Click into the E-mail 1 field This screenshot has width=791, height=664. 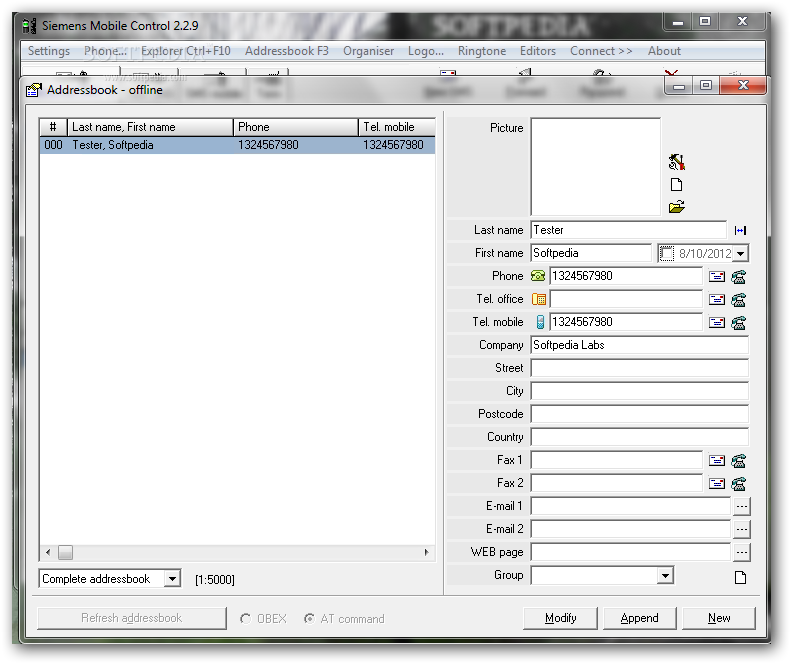click(x=631, y=506)
